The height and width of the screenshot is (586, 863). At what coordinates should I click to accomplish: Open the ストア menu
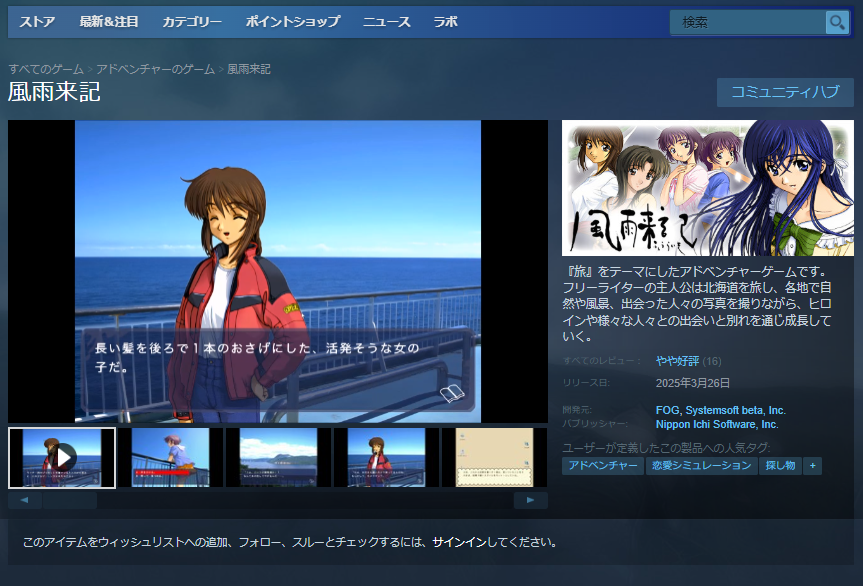pos(37,22)
